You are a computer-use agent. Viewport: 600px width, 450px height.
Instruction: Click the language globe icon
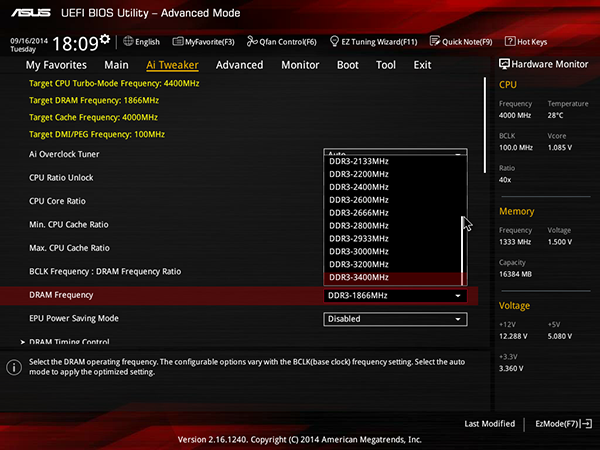click(128, 41)
